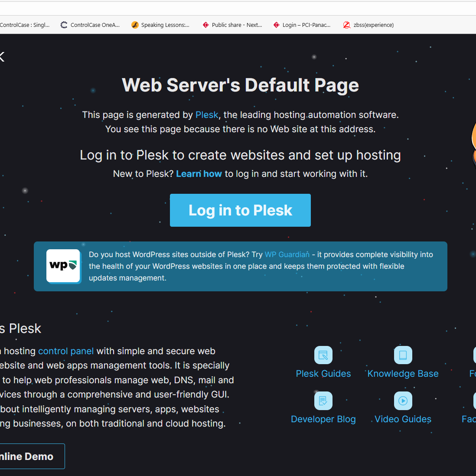Open the control panel link
The width and height of the screenshot is (476, 476).
click(x=66, y=351)
